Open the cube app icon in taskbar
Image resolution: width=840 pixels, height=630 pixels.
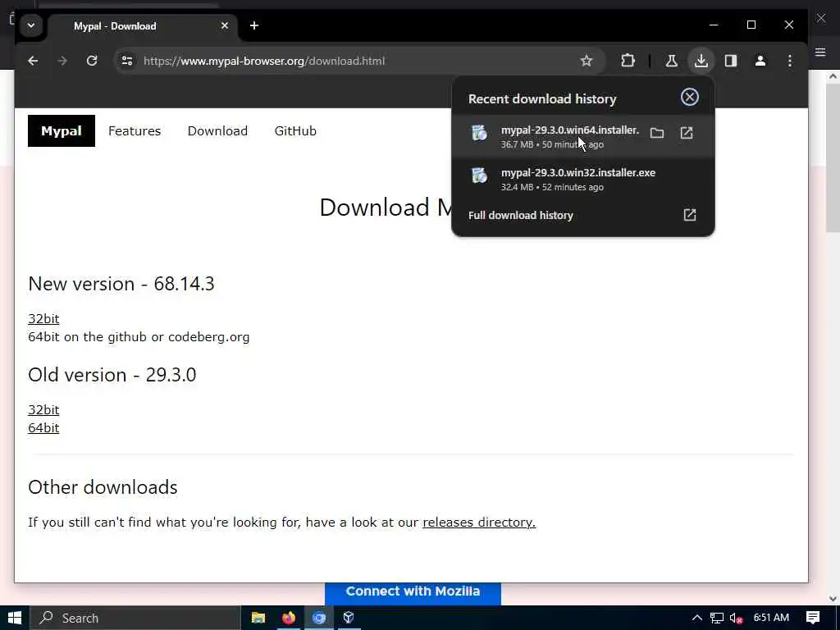(349, 618)
